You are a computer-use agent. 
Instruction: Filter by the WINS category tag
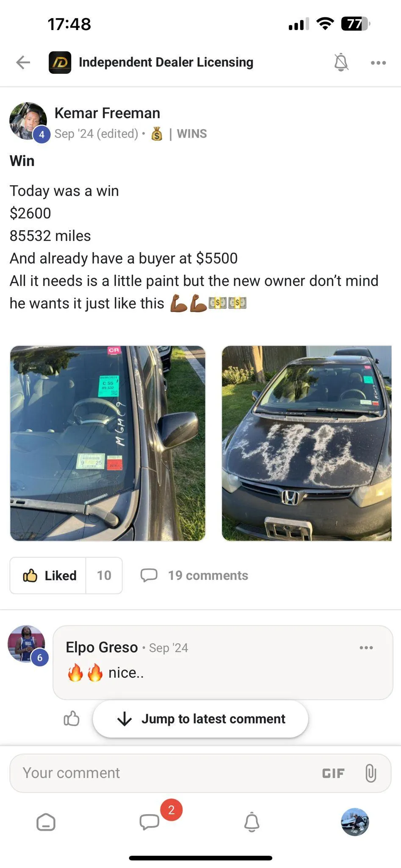tap(192, 134)
